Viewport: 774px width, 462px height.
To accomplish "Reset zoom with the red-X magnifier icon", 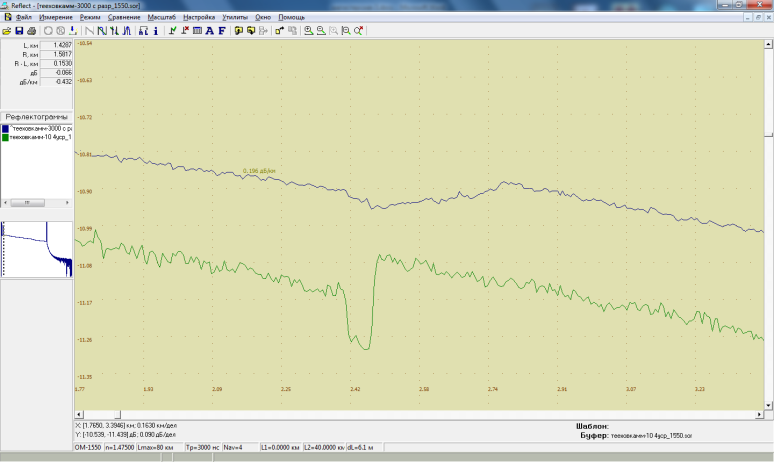I will [358, 31].
